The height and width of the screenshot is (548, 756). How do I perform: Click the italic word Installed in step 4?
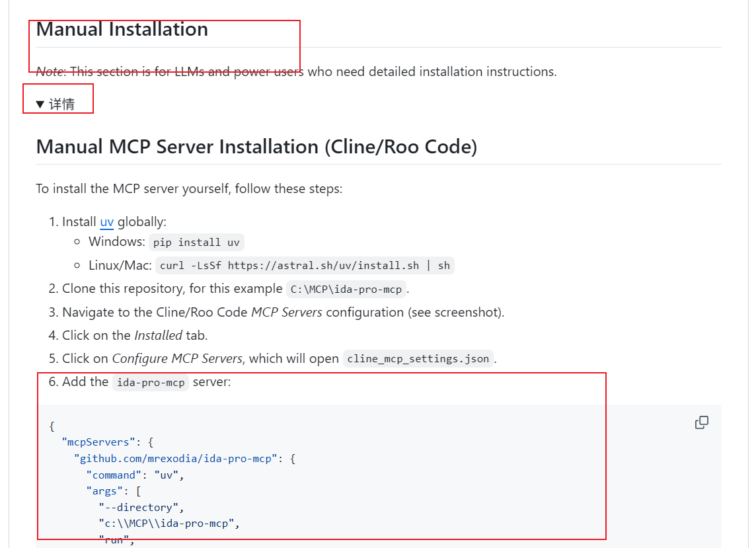(x=158, y=336)
